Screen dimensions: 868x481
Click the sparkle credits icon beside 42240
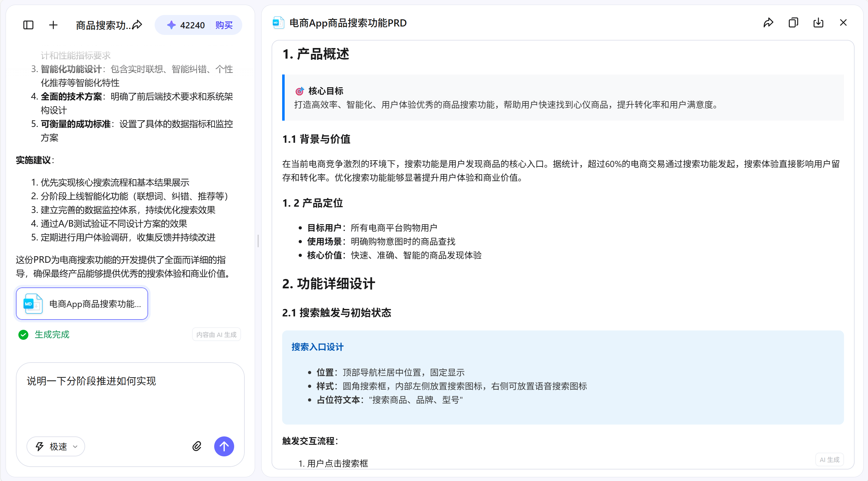click(172, 25)
